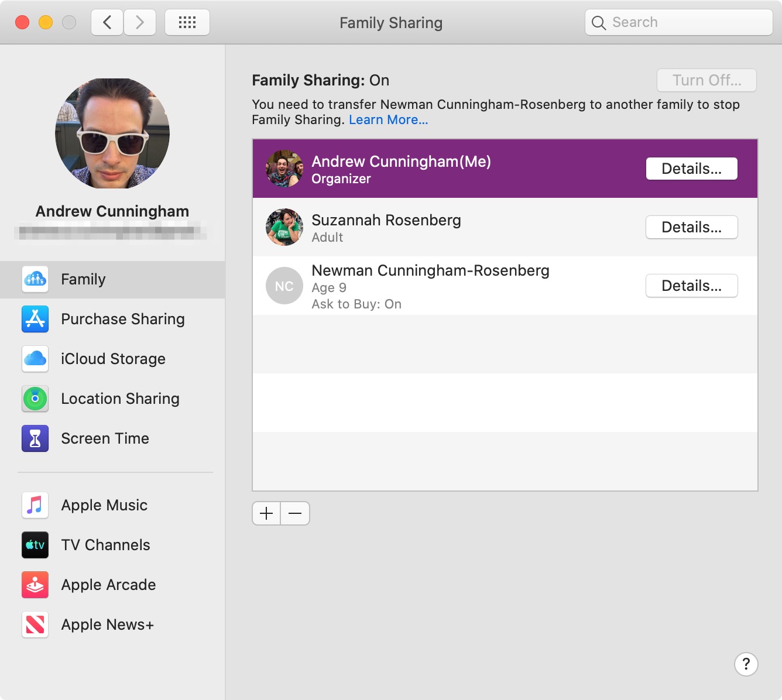This screenshot has width=782, height=700.
Task: Open the TV Channels icon
Action: (x=35, y=545)
